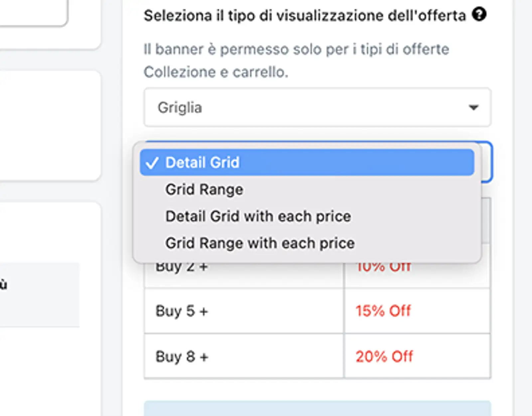Image resolution: width=532 pixels, height=416 pixels.
Task: Click the banner permission description text
Action: pos(296,60)
